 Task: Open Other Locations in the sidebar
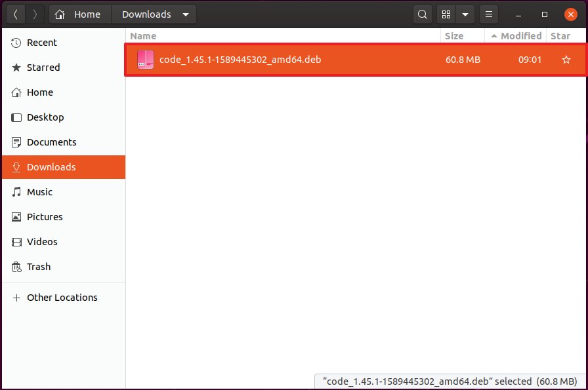coord(64,298)
